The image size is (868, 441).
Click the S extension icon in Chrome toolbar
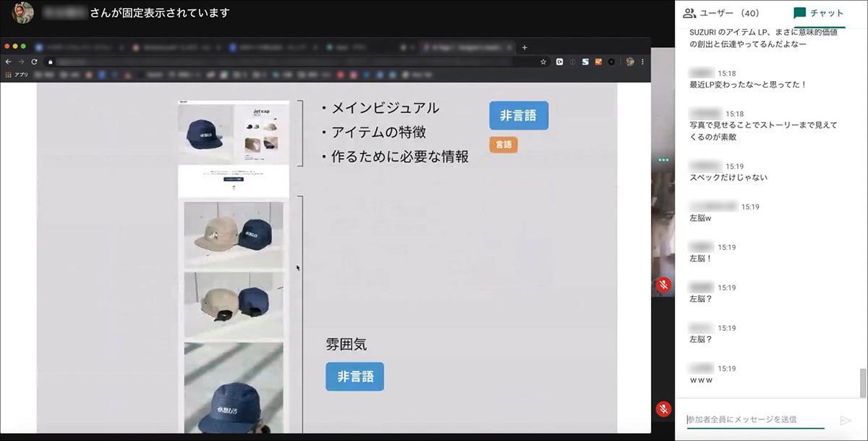pyautogui.click(x=585, y=62)
